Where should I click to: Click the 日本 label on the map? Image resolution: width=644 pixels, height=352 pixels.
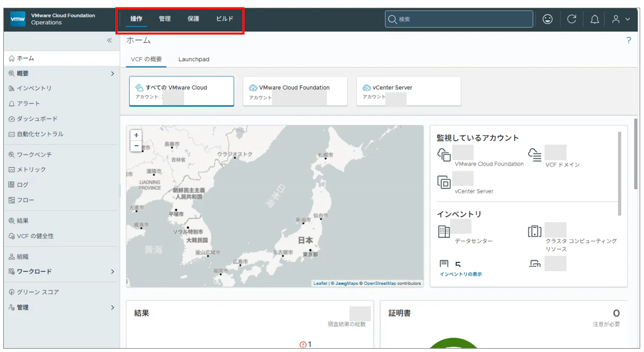click(305, 240)
